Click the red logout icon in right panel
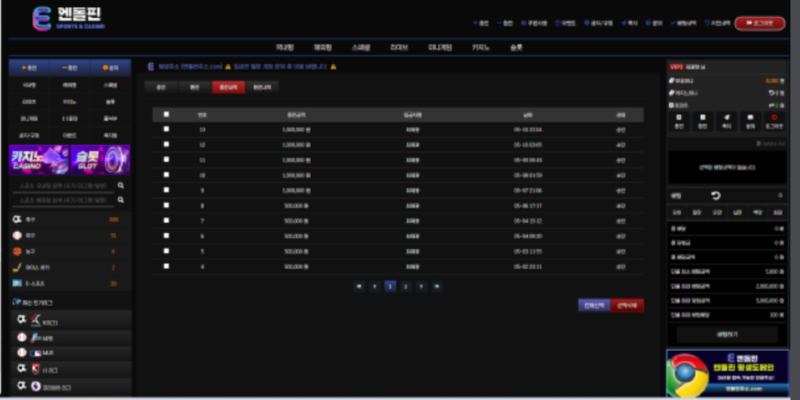 [774, 121]
